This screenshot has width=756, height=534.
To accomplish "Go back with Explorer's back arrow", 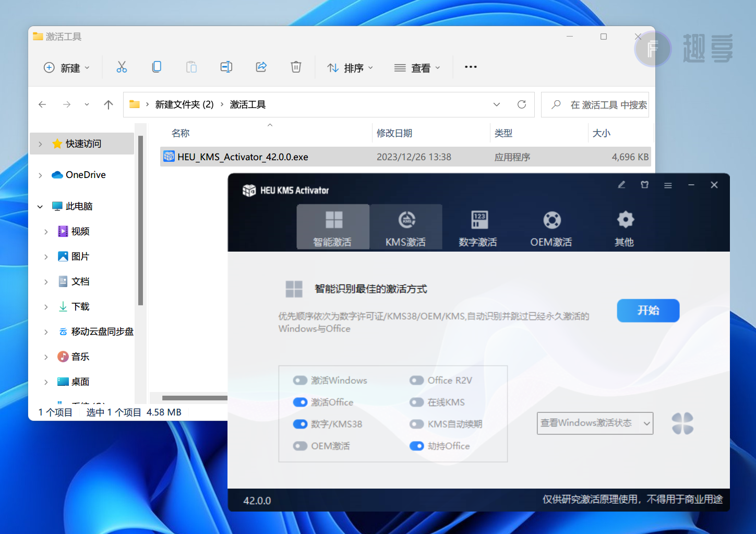I will [42, 104].
